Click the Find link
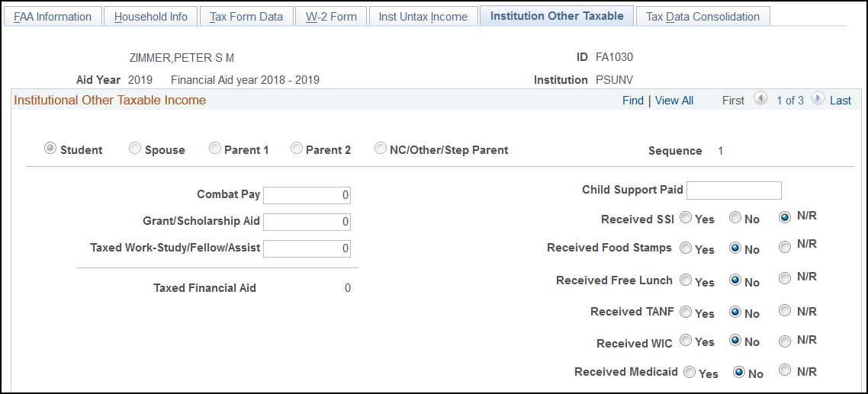868x394 pixels. pyautogui.click(x=633, y=101)
